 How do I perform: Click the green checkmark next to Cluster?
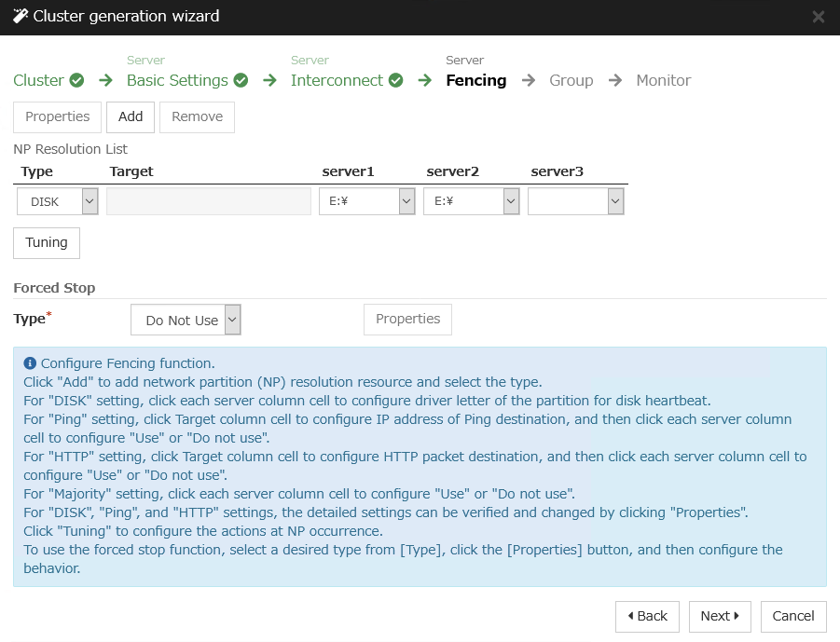[x=76, y=80]
